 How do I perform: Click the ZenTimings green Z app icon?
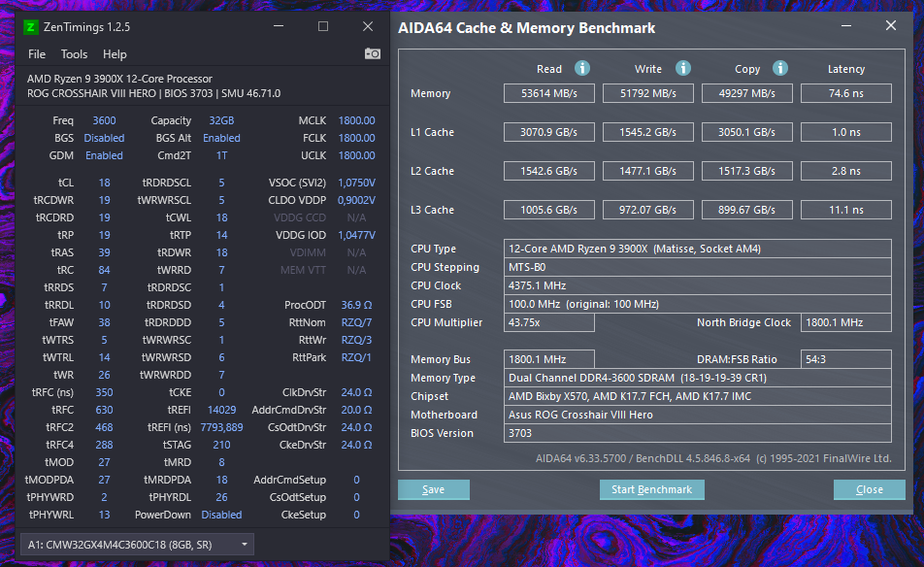click(x=31, y=27)
